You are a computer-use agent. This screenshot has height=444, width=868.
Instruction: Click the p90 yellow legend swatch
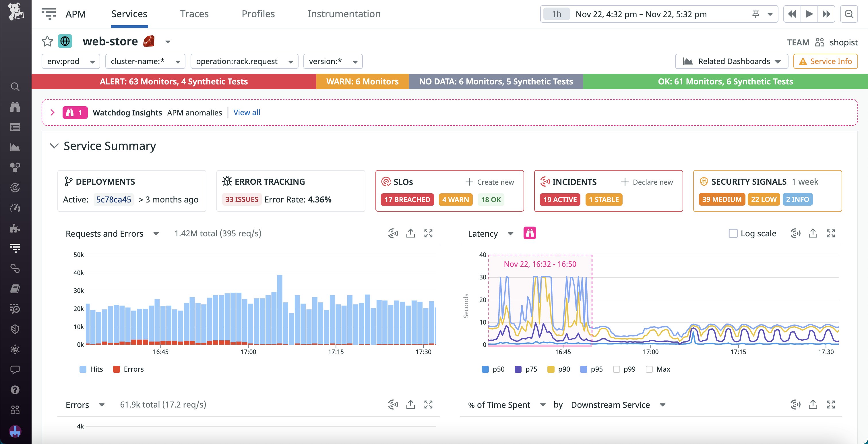coord(551,369)
